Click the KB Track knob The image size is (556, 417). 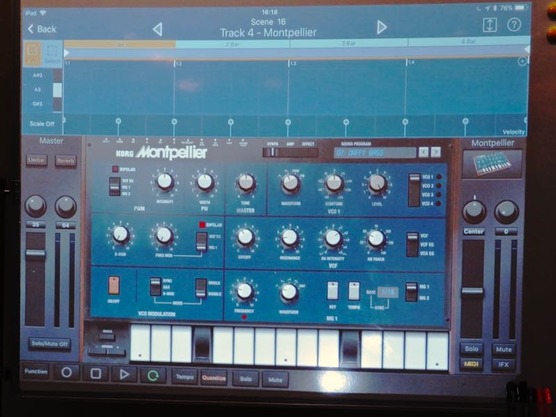click(x=376, y=239)
